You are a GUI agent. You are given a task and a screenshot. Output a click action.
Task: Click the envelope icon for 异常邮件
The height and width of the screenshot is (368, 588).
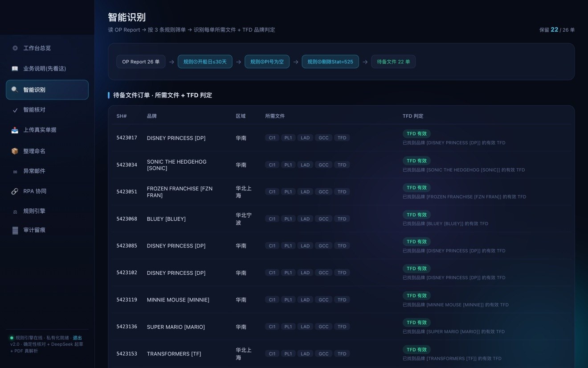[x=15, y=171]
